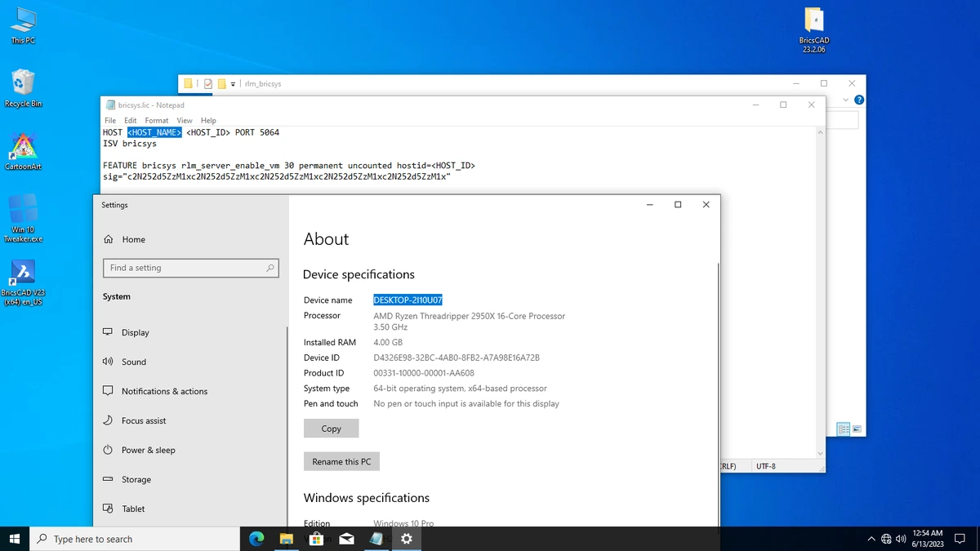980x551 pixels.
Task: Click the Copy button for device specifications
Action: pos(331,429)
